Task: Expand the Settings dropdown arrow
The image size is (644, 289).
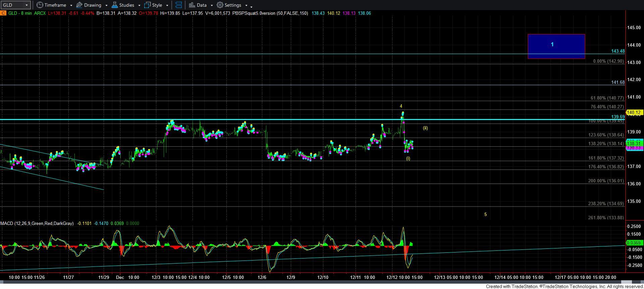Action: (x=246, y=5)
